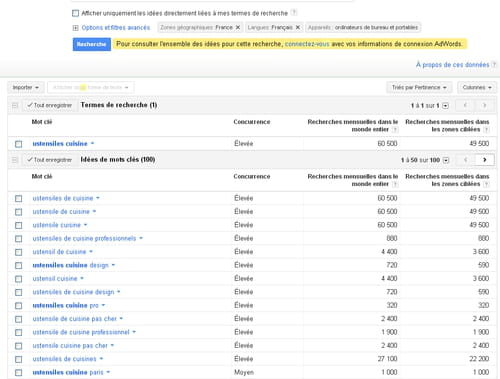The height and width of the screenshot is (379, 500).
Task: Open keyword 'ustensiles de cuisine design'
Action: (x=73, y=292)
